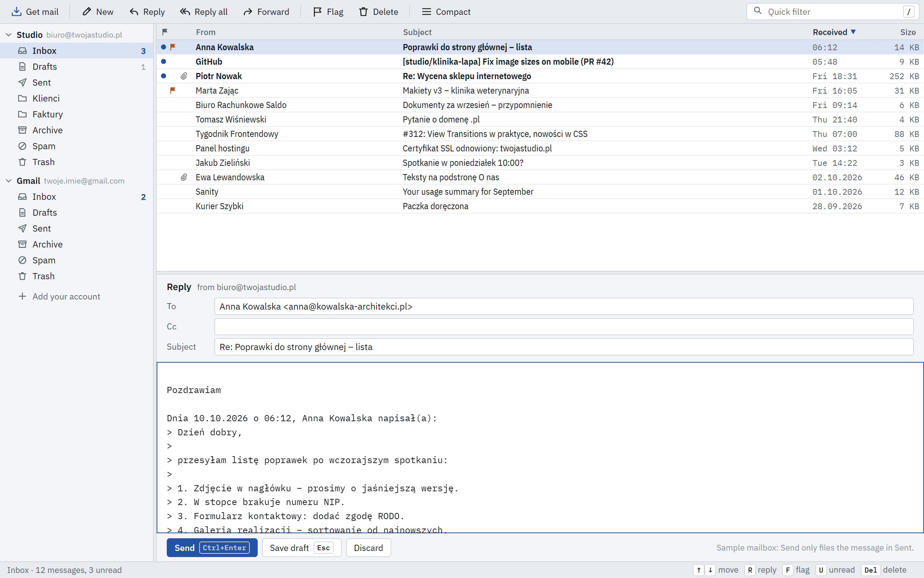
Task: Toggle Compact view density
Action: (x=446, y=12)
